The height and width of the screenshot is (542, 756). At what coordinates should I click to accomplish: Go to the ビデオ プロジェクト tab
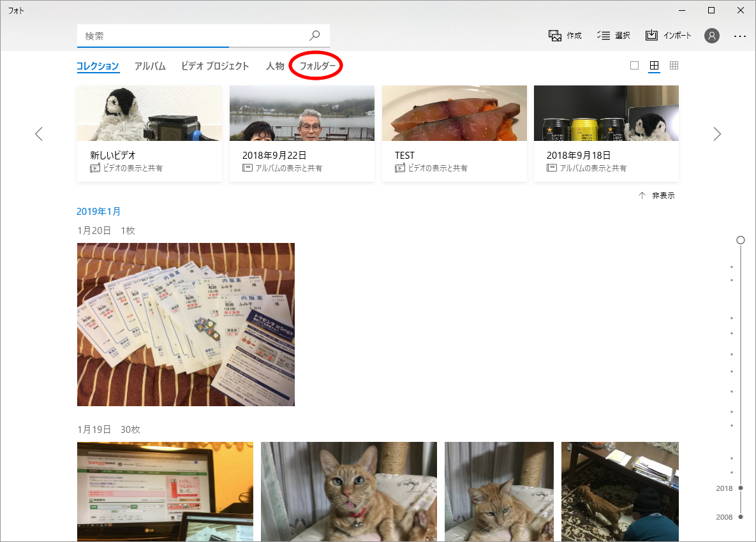coord(215,66)
